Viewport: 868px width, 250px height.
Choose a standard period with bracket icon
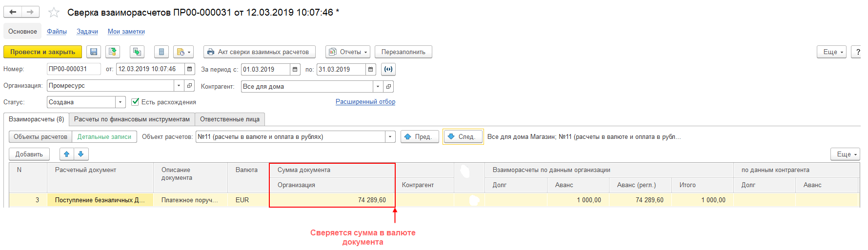388,70
